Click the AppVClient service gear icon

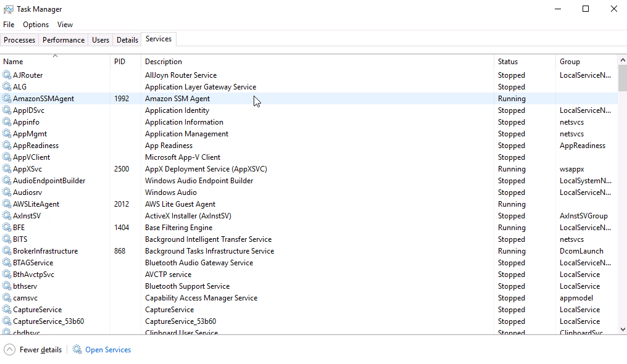pyautogui.click(x=7, y=157)
